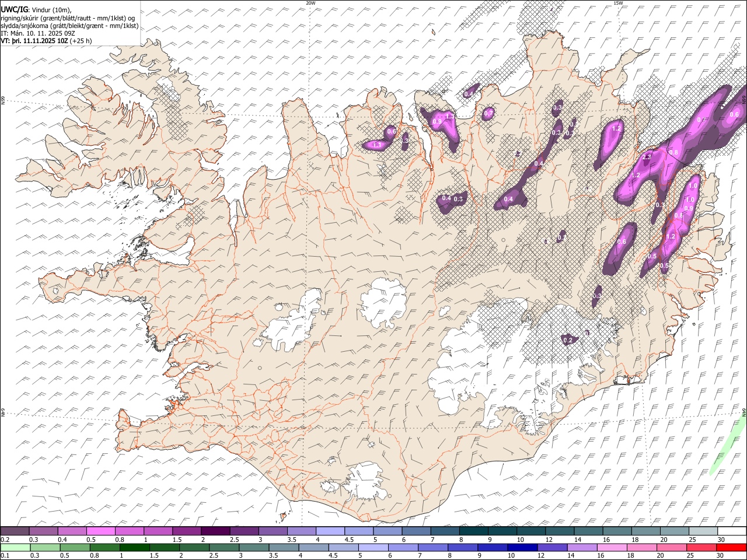747x560 pixels.
Task: Pick the darkest purple 2–2.5 snowfall swatch
Action: pyautogui.click(x=215, y=531)
